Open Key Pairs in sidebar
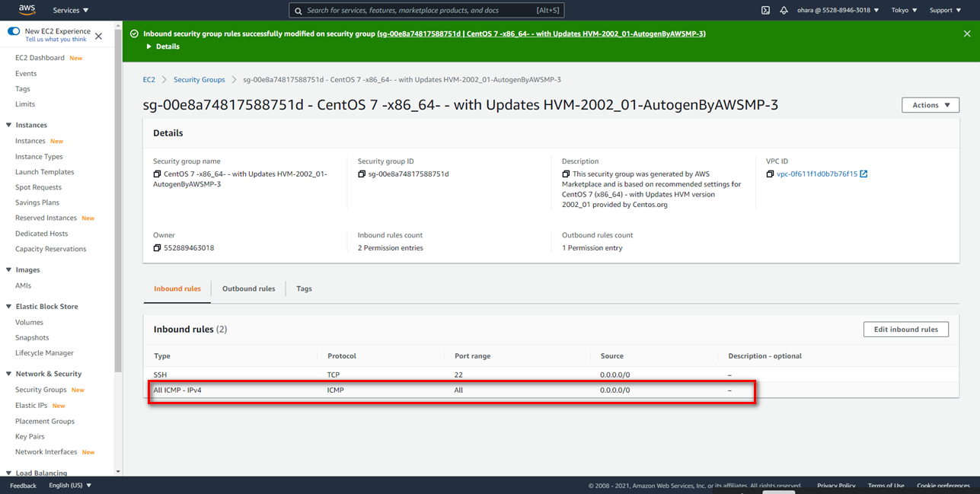This screenshot has width=980, height=494. pyautogui.click(x=30, y=436)
